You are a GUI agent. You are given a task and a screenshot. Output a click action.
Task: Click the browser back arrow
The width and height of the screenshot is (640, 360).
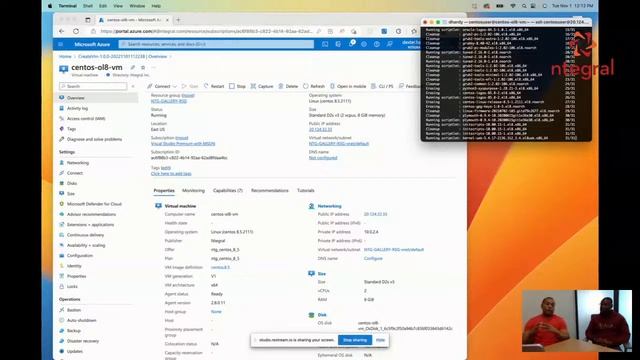(62, 31)
